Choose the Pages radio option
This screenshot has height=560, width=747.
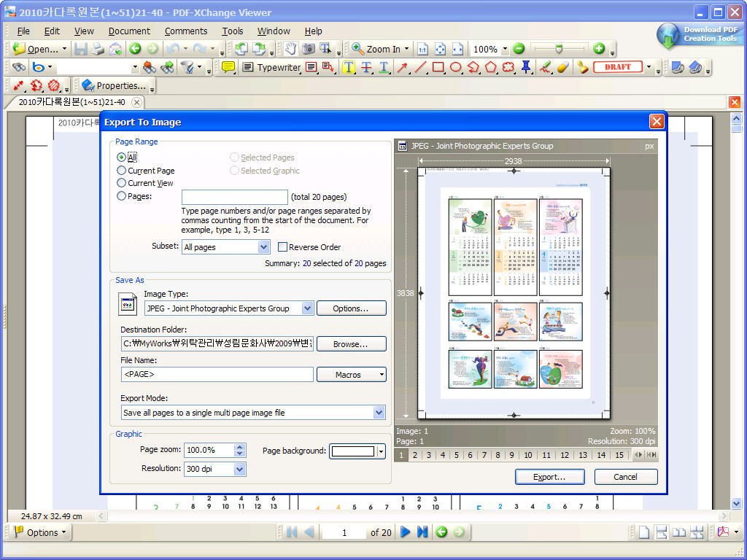pos(122,196)
